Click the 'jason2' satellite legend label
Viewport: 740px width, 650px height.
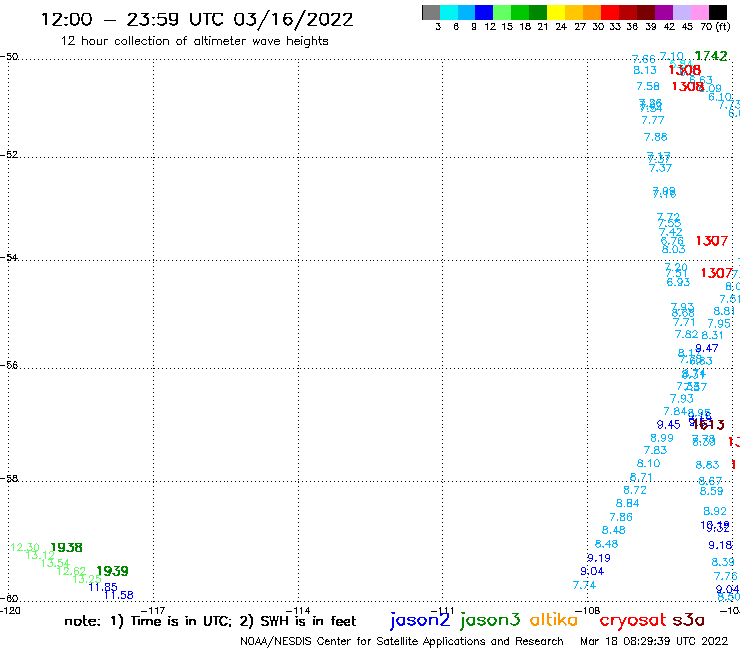coord(420,620)
